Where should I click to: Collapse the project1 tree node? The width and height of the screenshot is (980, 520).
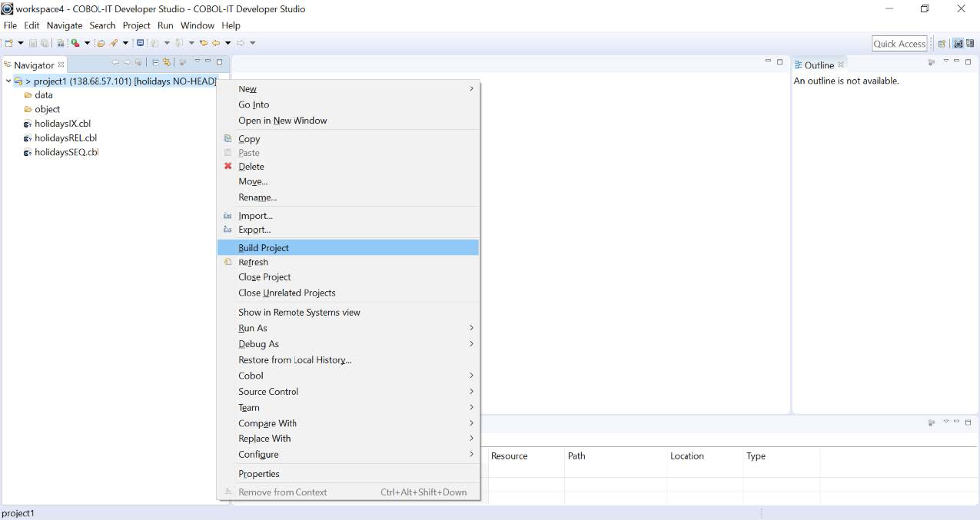click(x=8, y=81)
